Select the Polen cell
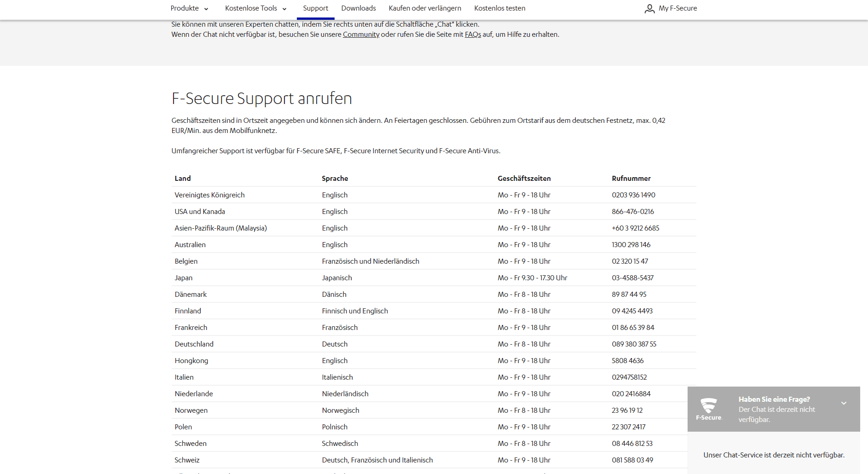868x474 pixels. click(x=183, y=427)
